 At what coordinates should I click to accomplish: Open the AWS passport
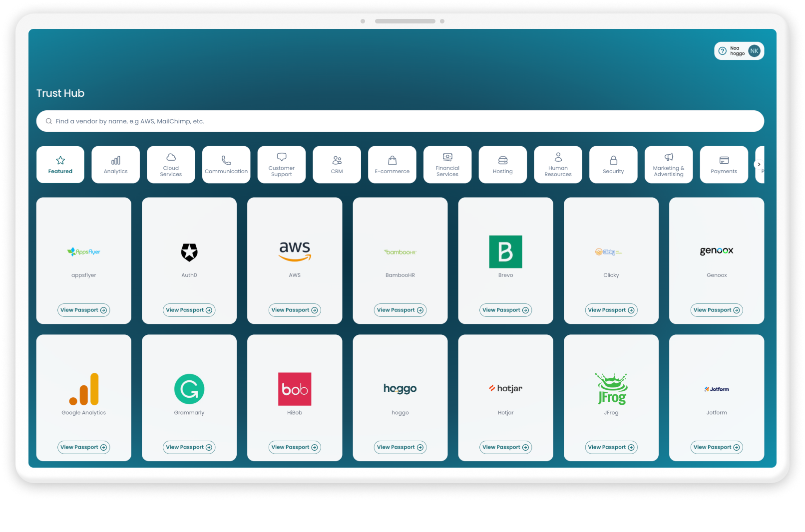coord(295,310)
